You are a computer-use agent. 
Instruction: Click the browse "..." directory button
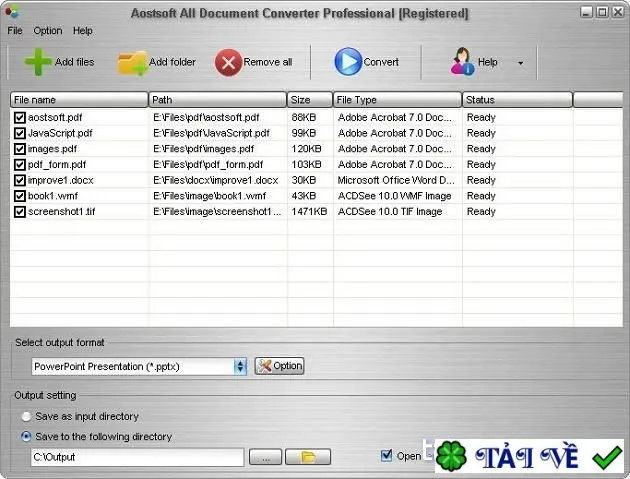click(265, 457)
